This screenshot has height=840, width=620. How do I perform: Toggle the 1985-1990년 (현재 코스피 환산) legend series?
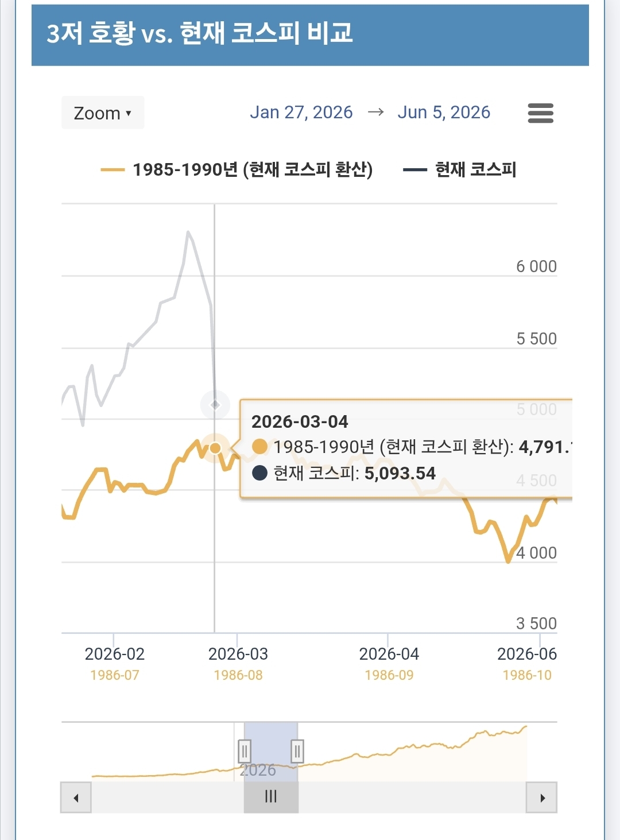237,170
